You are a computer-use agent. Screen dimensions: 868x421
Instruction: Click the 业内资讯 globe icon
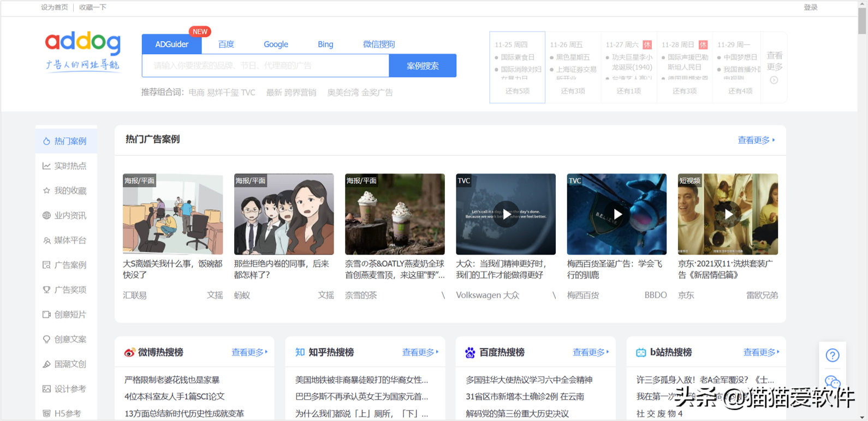click(x=46, y=215)
